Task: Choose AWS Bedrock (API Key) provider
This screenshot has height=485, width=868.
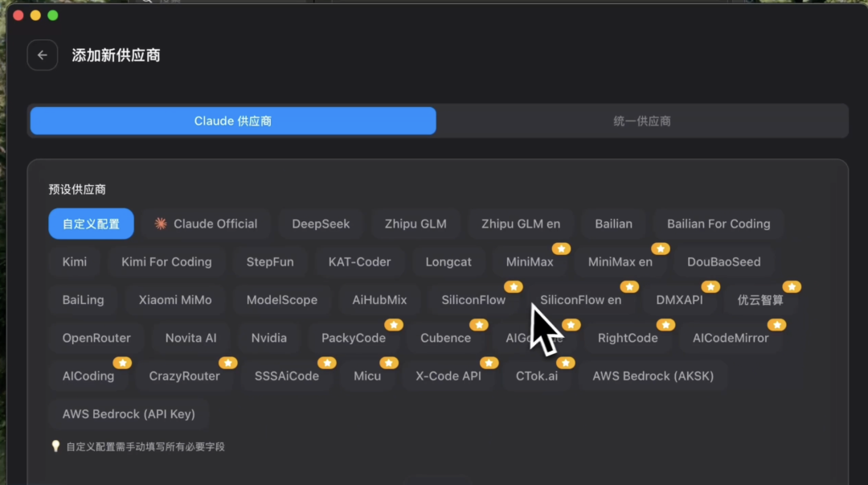Action: point(129,413)
